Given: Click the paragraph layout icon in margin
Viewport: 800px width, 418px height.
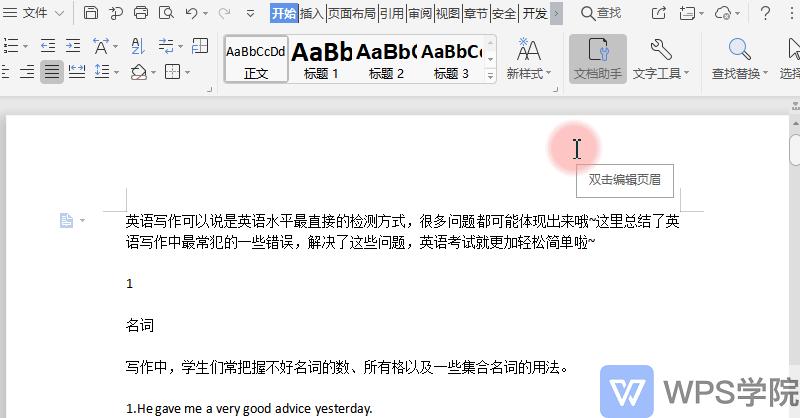Looking at the screenshot, I should coord(66,220).
